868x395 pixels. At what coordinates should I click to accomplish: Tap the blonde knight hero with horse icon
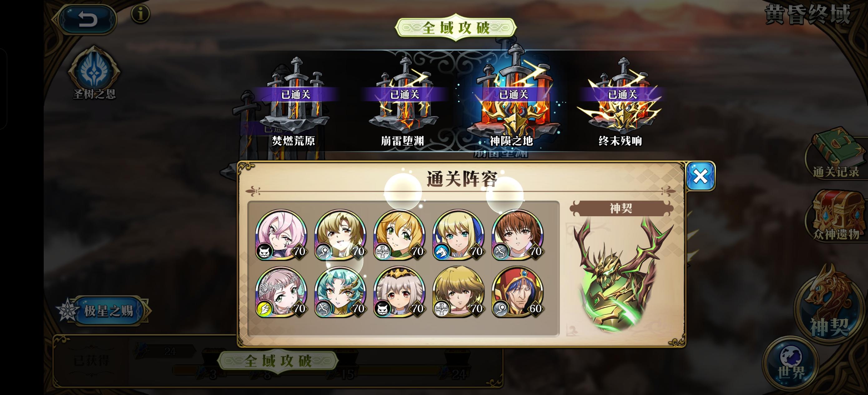tap(458, 235)
